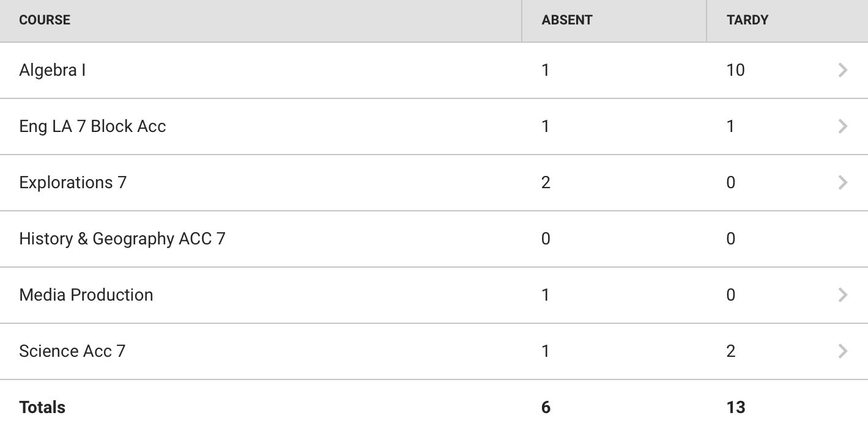868x432 pixels.
Task: Select History & Geography ACC 7 row
Action: (x=434, y=239)
